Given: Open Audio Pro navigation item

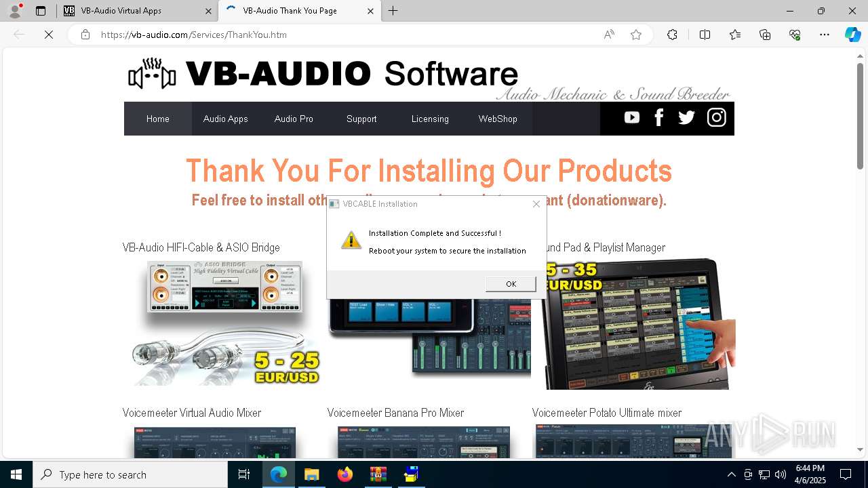Looking at the screenshot, I should click(294, 119).
